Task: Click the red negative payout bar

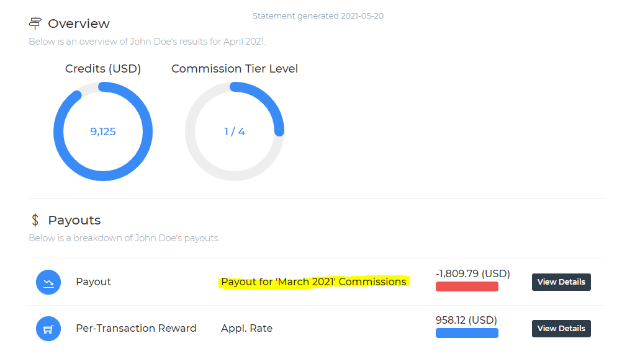Action: coord(467,286)
